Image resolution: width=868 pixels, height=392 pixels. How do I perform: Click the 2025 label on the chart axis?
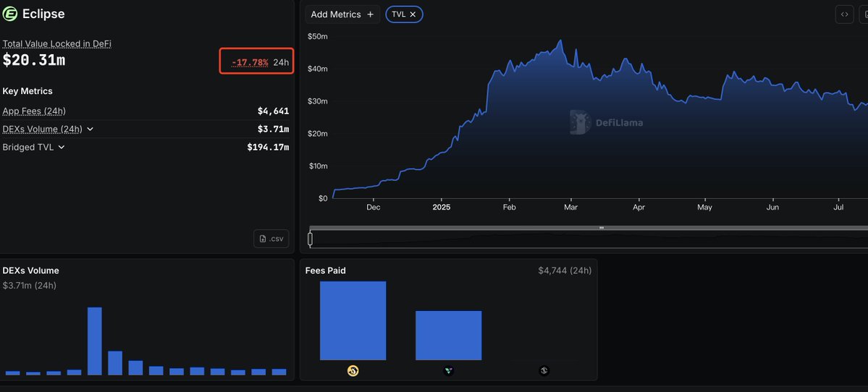441,208
